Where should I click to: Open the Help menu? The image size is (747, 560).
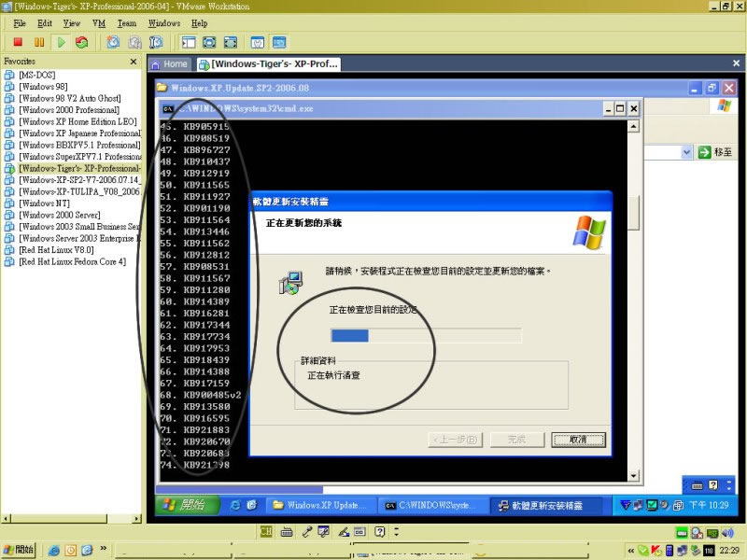[199, 22]
